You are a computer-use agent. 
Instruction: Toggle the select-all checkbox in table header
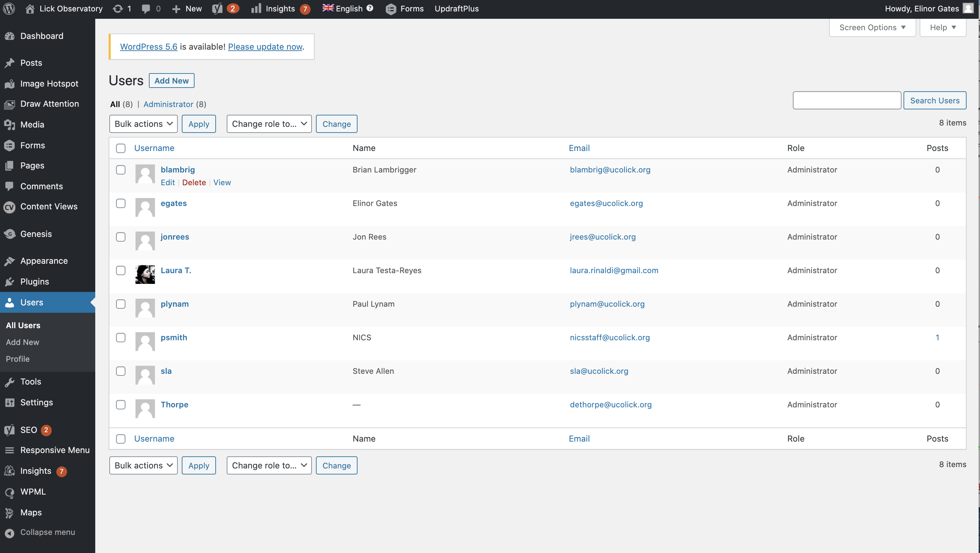[121, 148]
